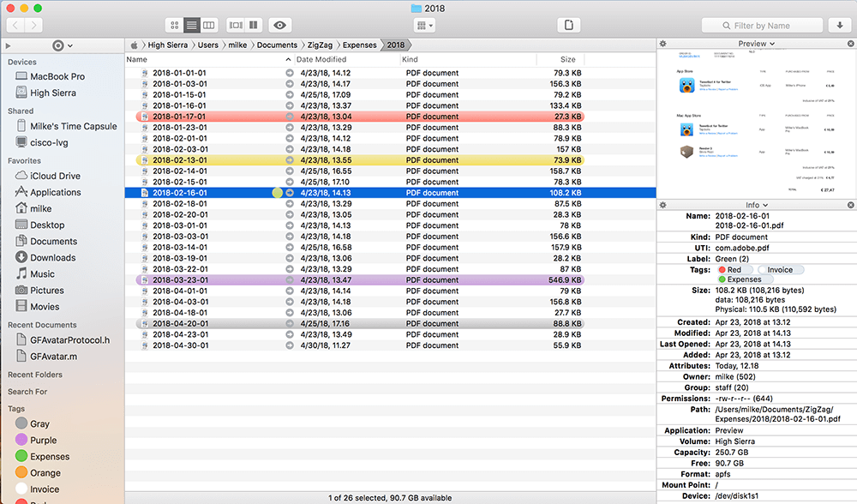Viewport: 857px width, 504px height.
Task: Open the arrange-by grid dropdown
Action: tap(424, 25)
